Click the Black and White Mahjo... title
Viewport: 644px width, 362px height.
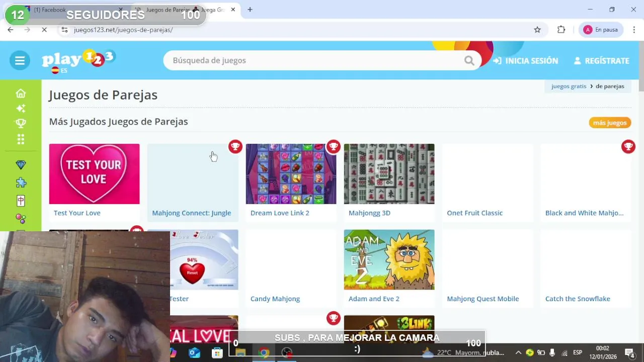pos(584,213)
